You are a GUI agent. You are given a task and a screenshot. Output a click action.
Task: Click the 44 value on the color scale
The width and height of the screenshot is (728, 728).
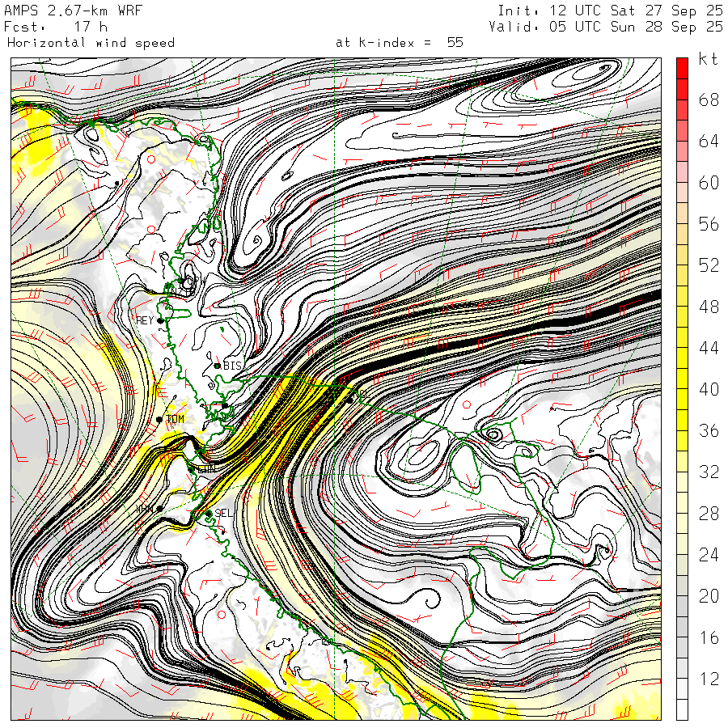(x=709, y=348)
